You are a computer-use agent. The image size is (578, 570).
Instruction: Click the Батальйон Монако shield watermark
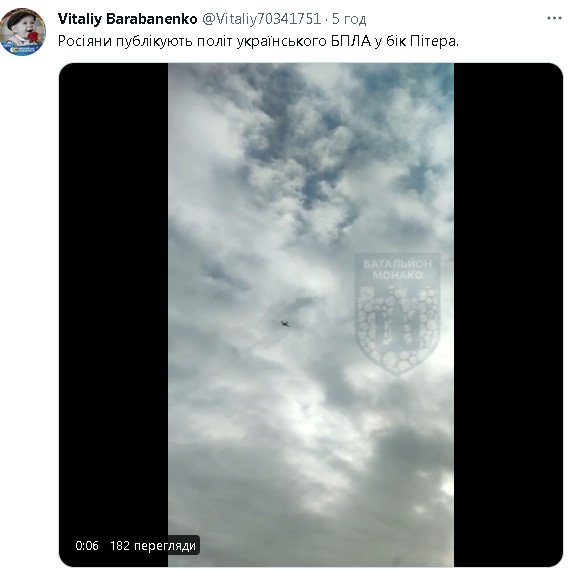[397, 314]
